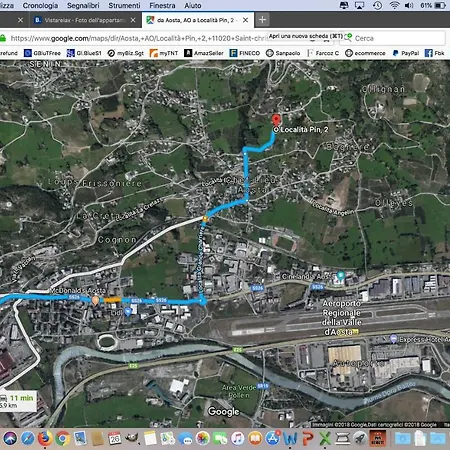Open the Wi-Fi status menu
Viewport: 450px width, 450px height.
pos(394,5)
